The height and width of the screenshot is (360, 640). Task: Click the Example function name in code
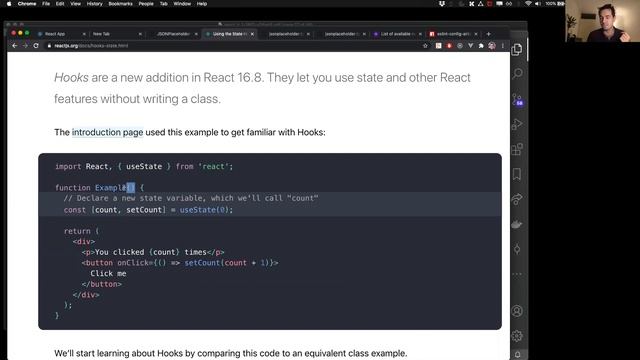[110, 188]
